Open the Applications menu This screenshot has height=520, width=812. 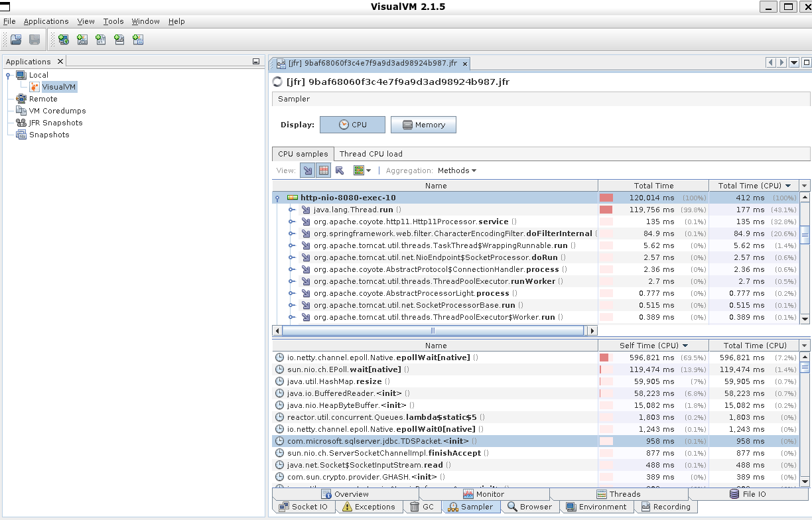(x=46, y=21)
